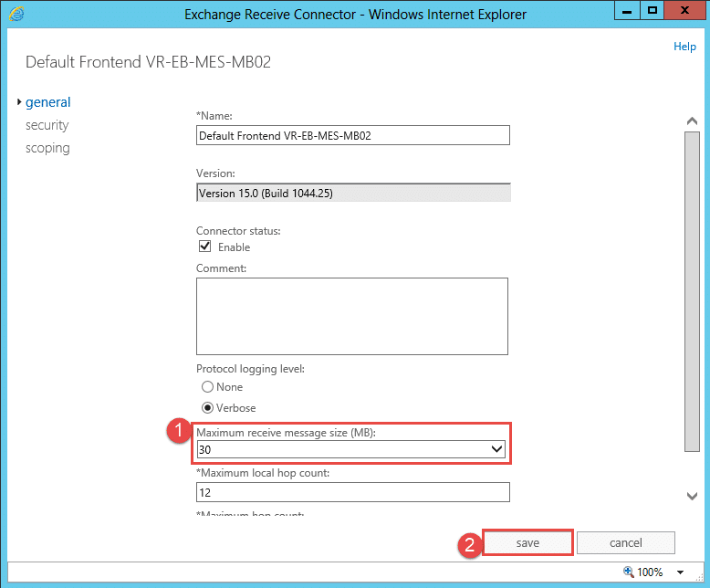Select the general tab
Image resolution: width=710 pixels, height=588 pixels.
pyautogui.click(x=48, y=102)
